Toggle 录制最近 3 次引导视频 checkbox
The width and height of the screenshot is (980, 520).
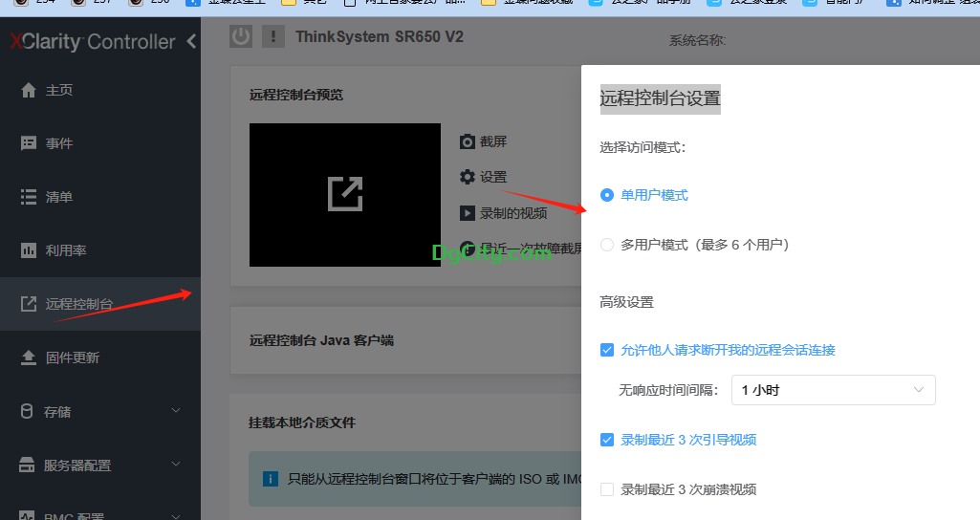pos(607,440)
